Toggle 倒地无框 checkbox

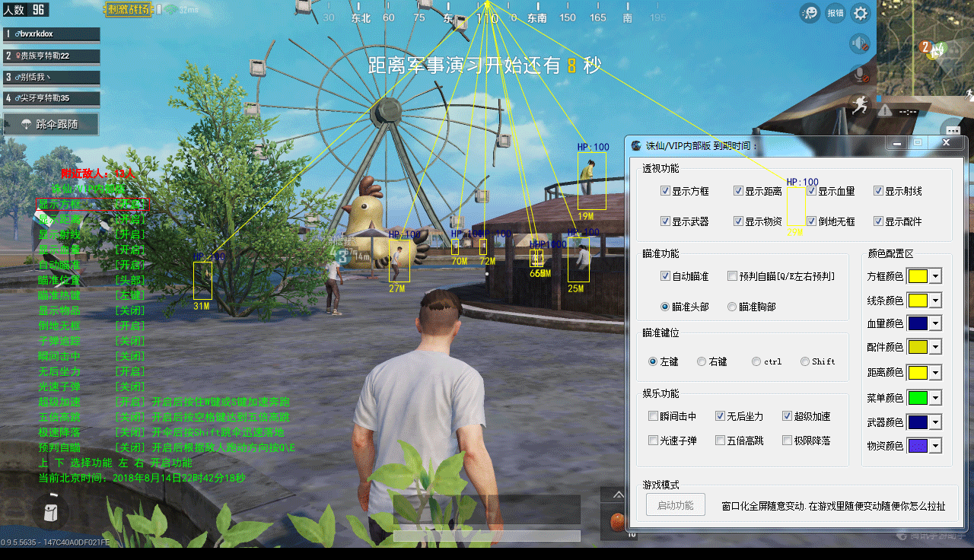812,221
